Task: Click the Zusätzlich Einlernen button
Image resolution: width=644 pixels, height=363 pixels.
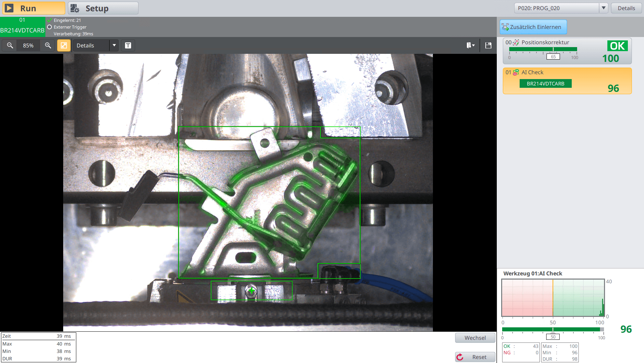Action: [x=533, y=27]
